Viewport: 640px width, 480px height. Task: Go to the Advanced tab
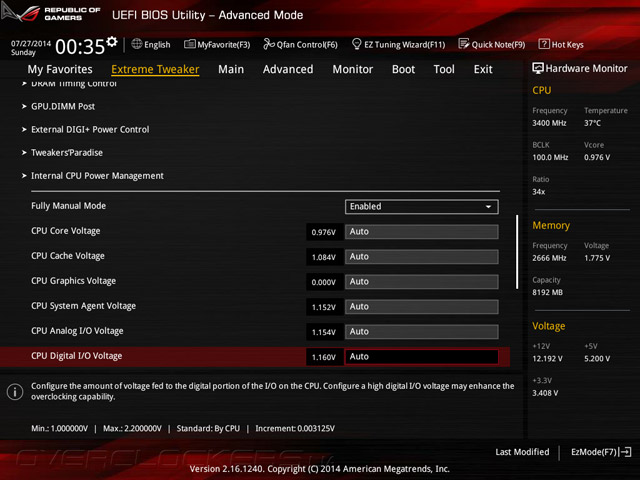pyautogui.click(x=288, y=69)
